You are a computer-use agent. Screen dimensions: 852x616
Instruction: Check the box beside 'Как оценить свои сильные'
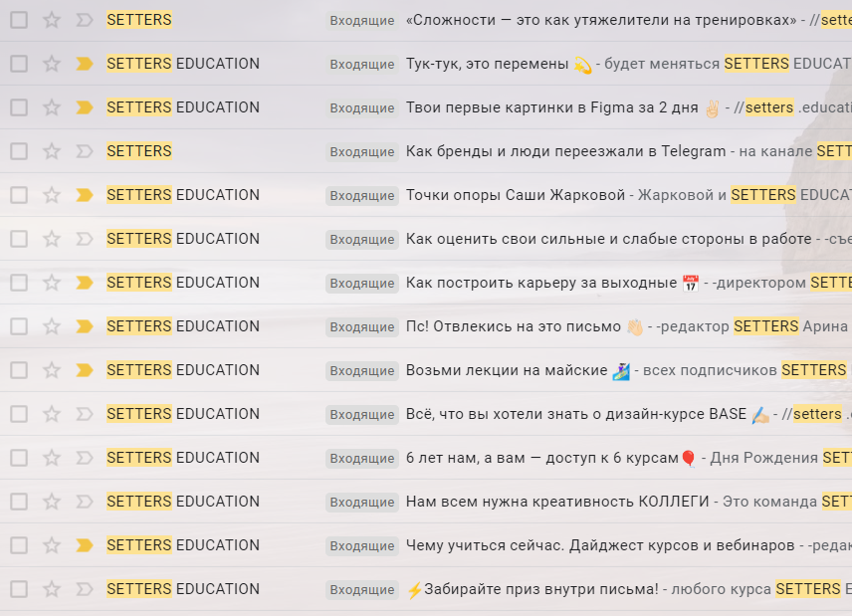coord(19,239)
